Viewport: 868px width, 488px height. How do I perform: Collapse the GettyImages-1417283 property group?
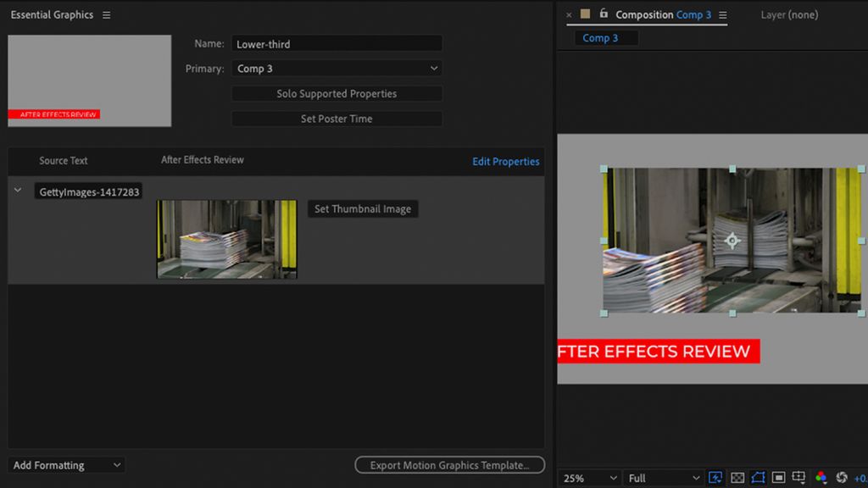point(17,191)
